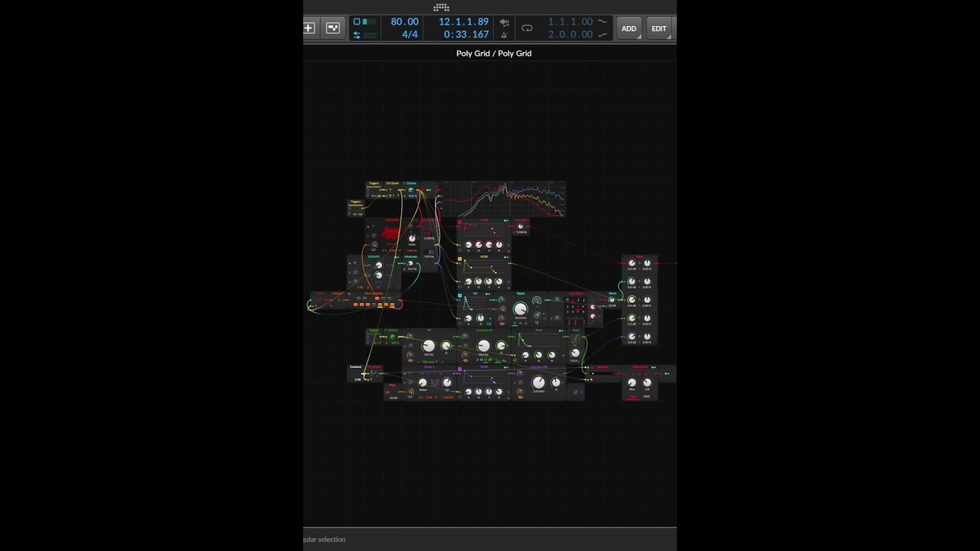Click the green Chance dice icon

point(392,337)
